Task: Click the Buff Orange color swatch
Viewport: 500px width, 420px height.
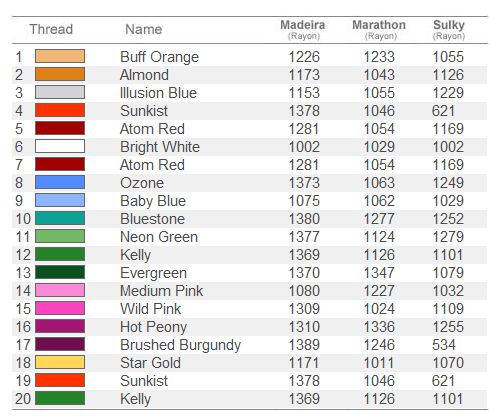Action: 60,56
